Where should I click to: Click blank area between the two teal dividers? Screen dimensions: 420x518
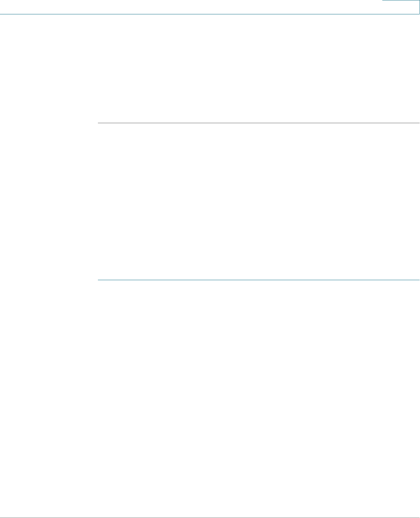click(259, 201)
